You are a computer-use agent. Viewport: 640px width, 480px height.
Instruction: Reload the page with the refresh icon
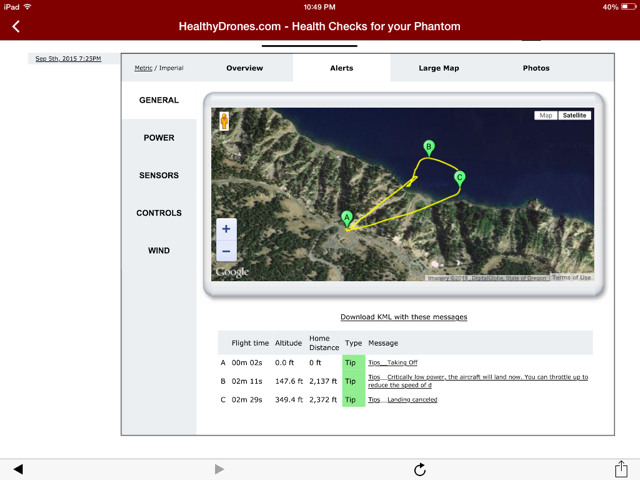[x=420, y=469]
